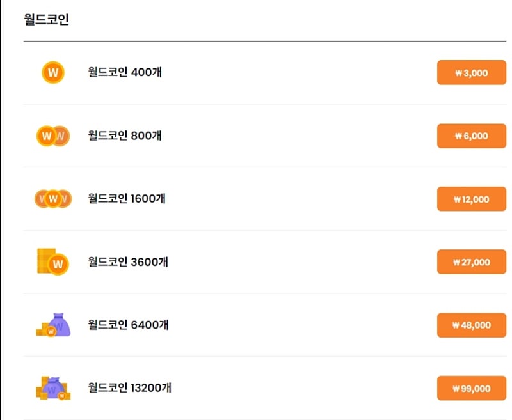The image size is (512, 420).
Task: Click the 월드코인 6400개 label
Action: [129, 325]
